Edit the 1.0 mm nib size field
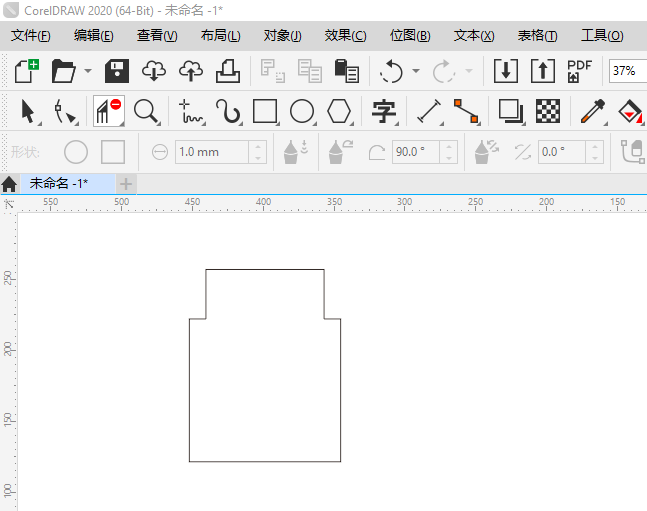The height and width of the screenshot is (511, 647). 212,152
